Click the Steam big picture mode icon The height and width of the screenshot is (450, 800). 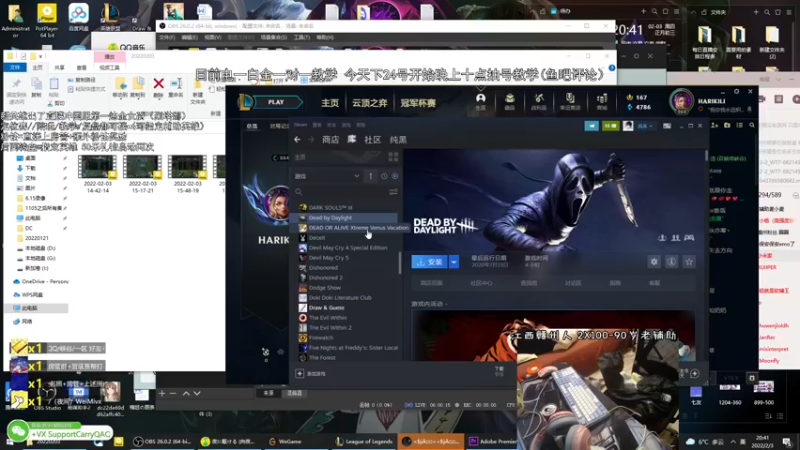[667, 126]
